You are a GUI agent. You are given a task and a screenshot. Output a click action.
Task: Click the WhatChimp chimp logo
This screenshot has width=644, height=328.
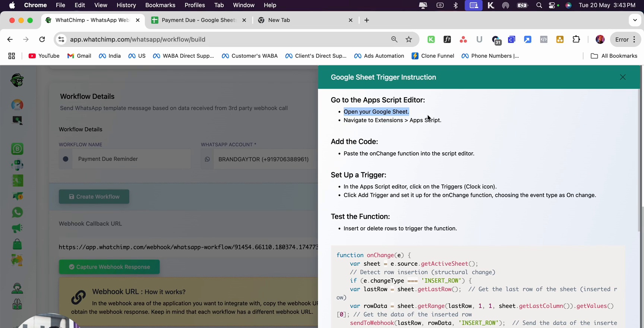17,80
